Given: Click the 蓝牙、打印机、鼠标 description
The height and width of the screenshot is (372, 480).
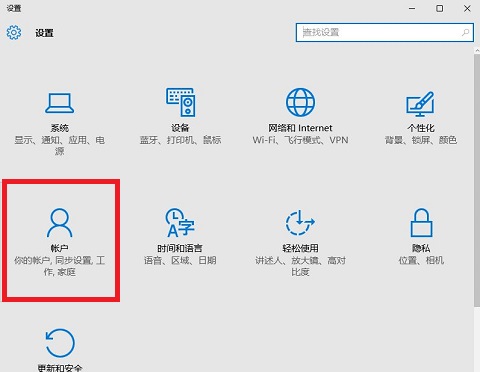Looking at the screenshot, I should [x=180, y=140].
